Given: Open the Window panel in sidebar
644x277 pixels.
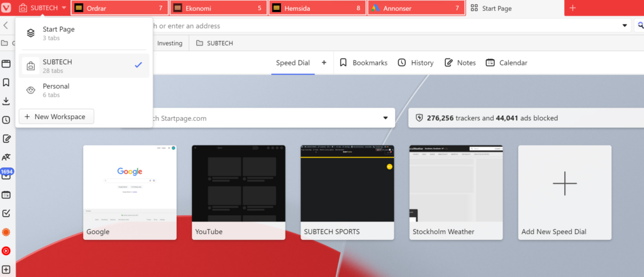Looking at the screenshot, I should point(6,64).
